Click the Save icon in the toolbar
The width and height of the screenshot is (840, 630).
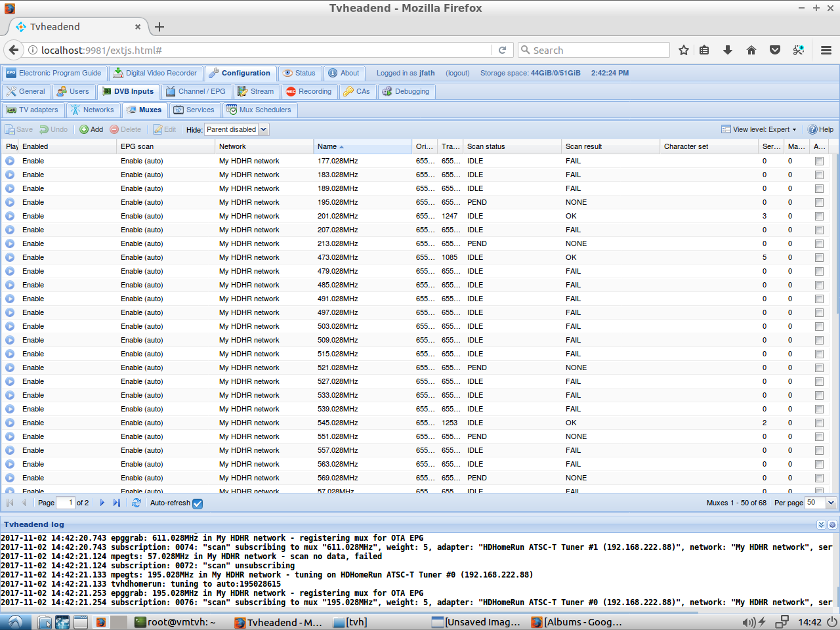(x=19, y=129)
